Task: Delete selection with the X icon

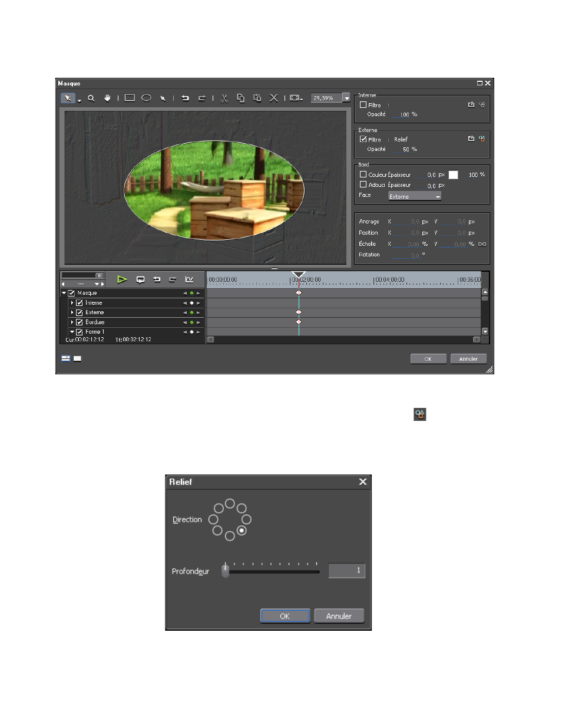Action: pyautogui.click(x=273, y=98)
